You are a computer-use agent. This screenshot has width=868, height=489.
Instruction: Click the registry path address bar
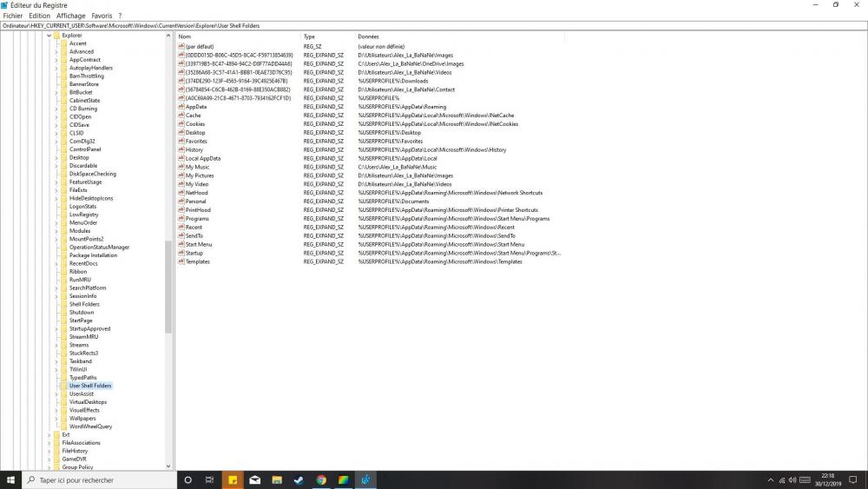click(433, 25)
